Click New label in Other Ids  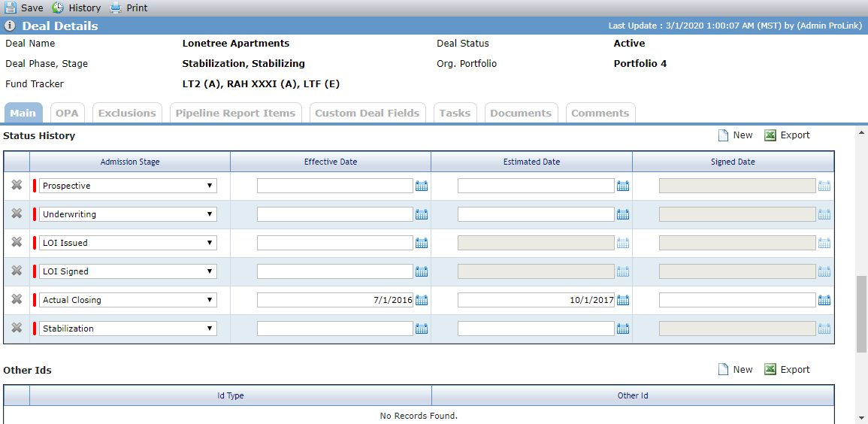(x=743, y=369)
